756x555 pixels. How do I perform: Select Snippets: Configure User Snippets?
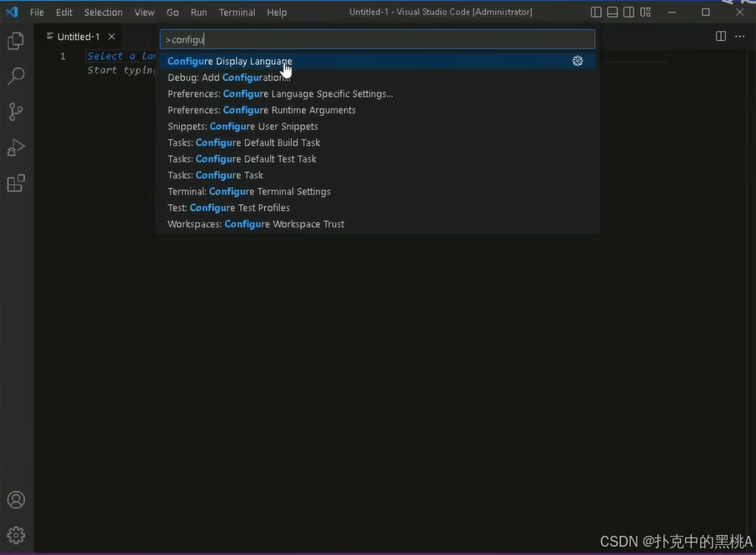(378, 127)
